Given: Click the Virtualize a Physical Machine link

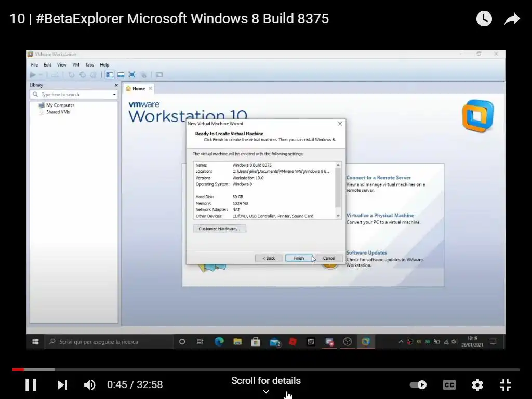Looking at the screenshot, I should (380, 215).
